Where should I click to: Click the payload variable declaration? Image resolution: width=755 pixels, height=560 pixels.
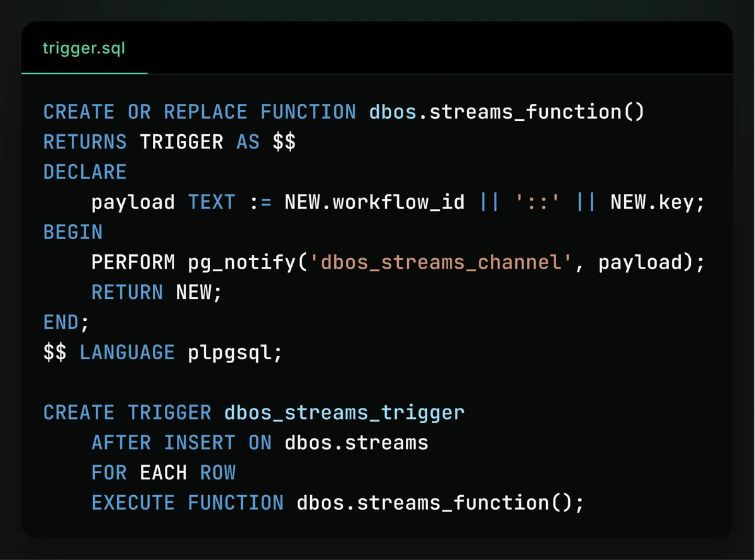[x=133, y=203]
